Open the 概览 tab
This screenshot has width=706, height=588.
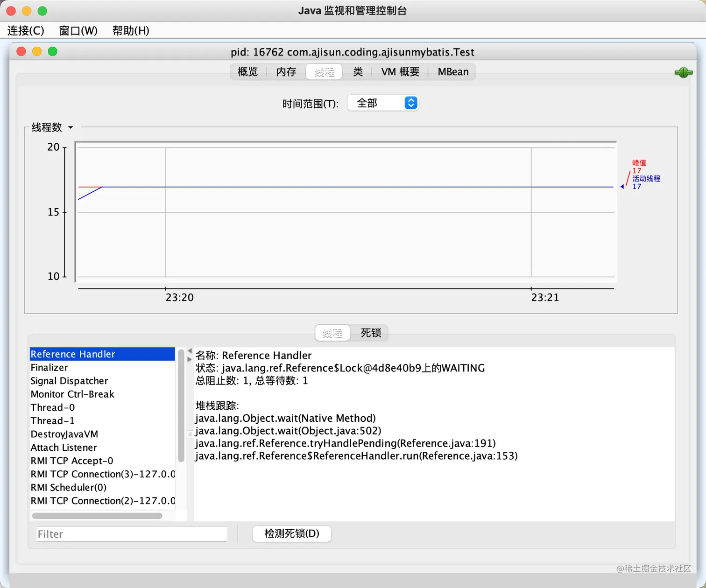(x=247, y=71)
